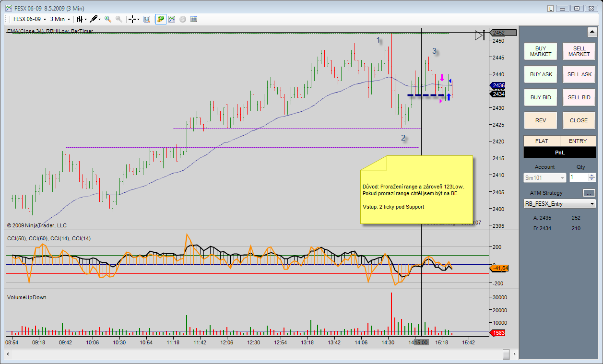Click the -41.64 CCI value marker
Screen dimensions: 603x364
point(499,268)
